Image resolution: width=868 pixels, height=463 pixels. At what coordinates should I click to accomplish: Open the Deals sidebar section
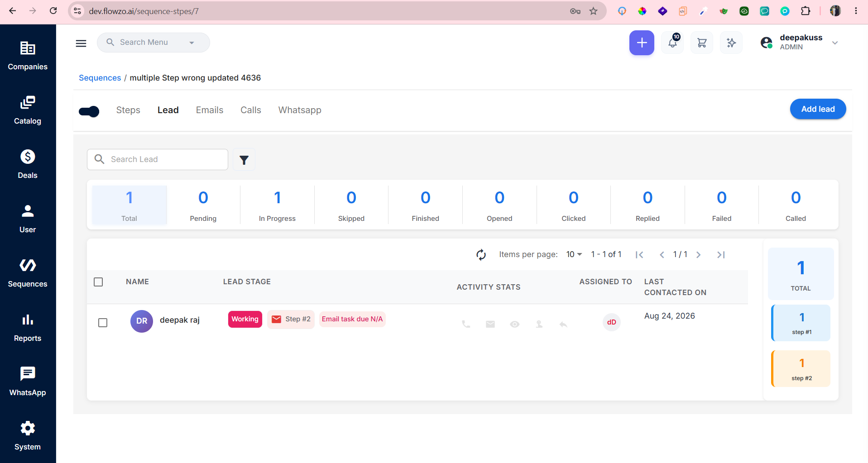click(x=28, y=164)
